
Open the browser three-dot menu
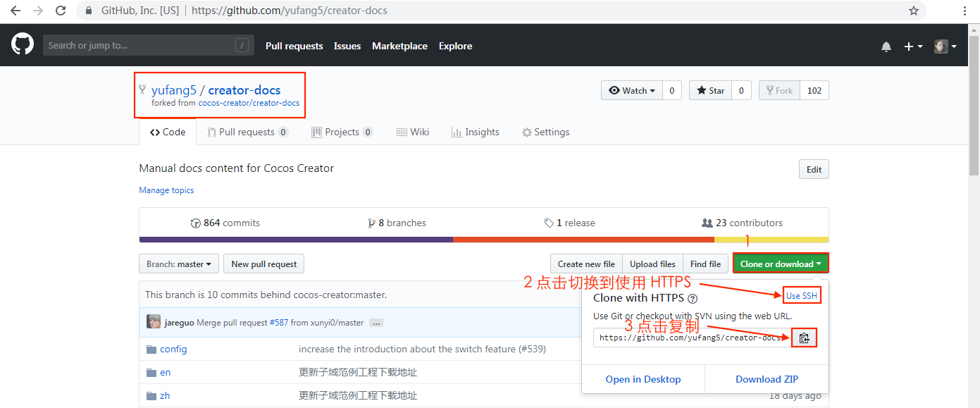964,11
